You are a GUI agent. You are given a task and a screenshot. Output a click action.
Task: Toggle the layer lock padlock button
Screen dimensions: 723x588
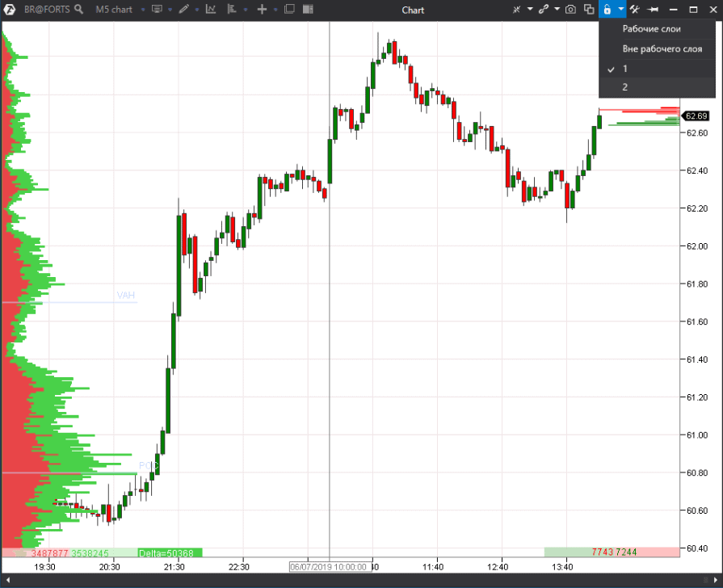[607, 10]
